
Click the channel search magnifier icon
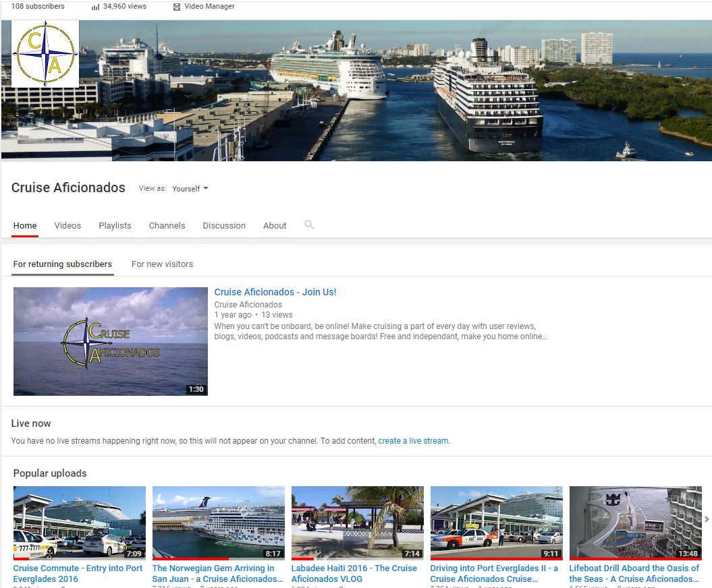point(309,225)
